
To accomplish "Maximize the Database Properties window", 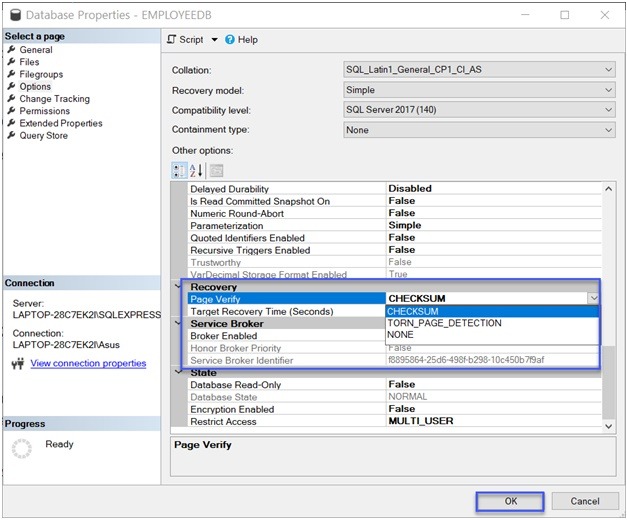I will coord(565,15).
